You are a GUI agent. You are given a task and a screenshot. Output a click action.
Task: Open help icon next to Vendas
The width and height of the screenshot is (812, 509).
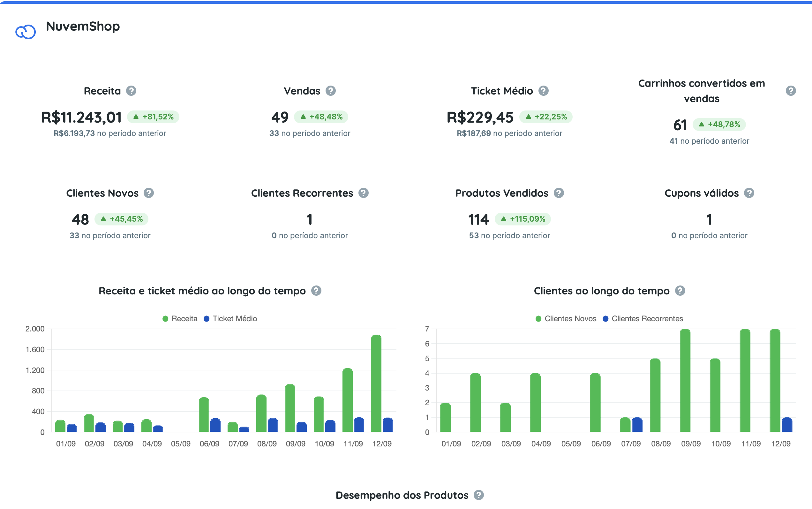[330, 91]
